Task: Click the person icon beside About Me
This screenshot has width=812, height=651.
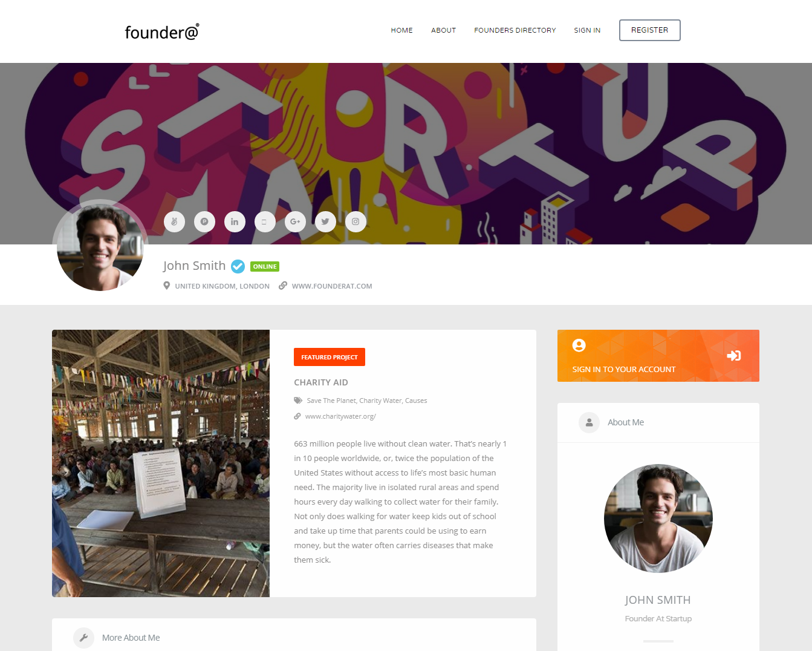Action: click(x=589, y=422)
